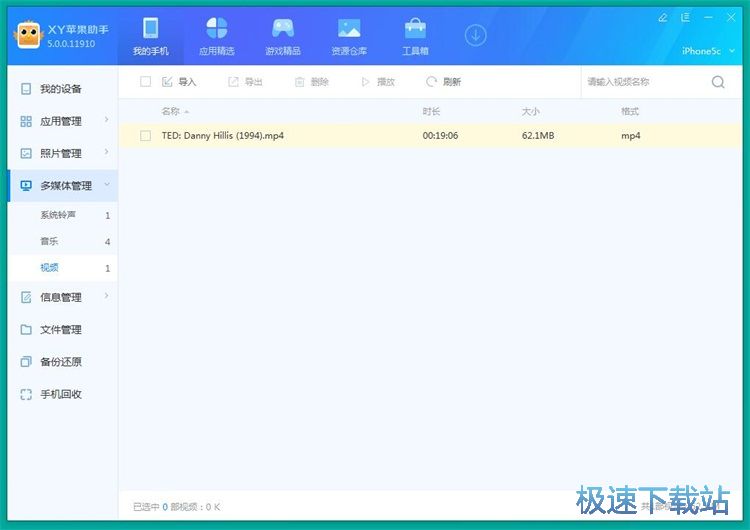Open the 视频 sub-item
The image size is (750, 530).
pyautogui.click(x=63, y=268)
